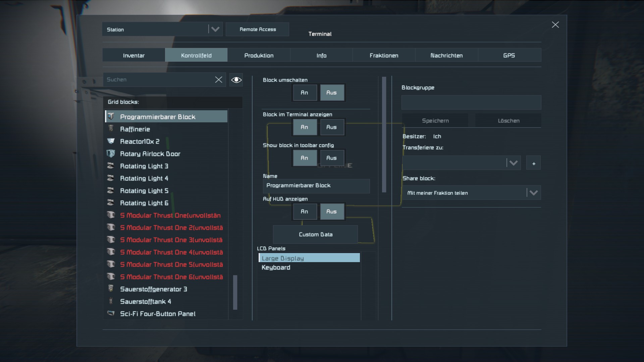Click the Sauerstoffgenerator 3 block icon
The height and width of the screenshot is (362, 644).
tap(111, 289)
